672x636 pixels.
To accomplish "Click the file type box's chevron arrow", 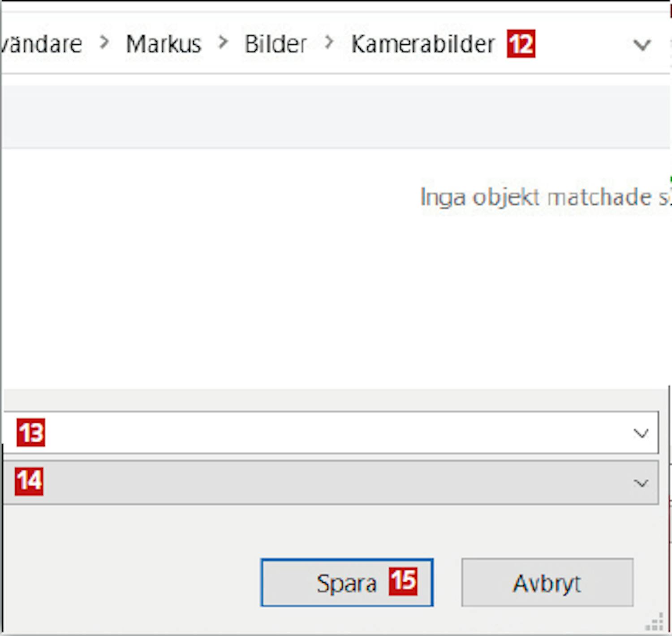I will 641,483.
